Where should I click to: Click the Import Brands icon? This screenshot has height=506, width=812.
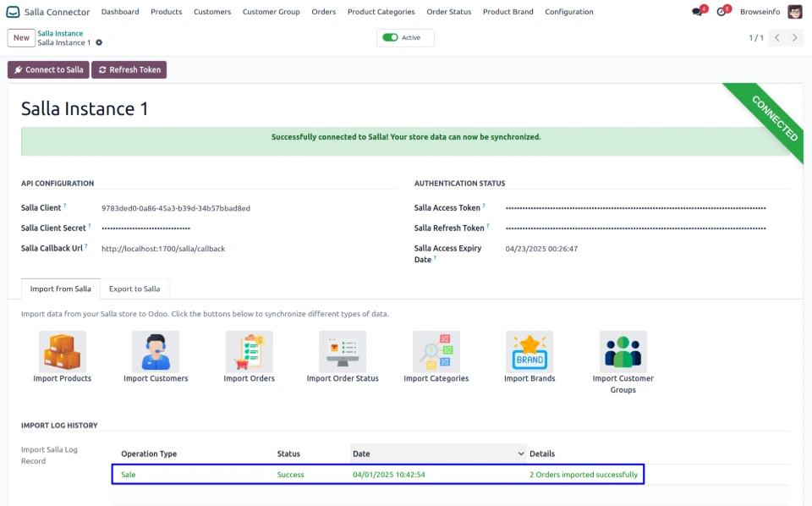pos(529,351)
